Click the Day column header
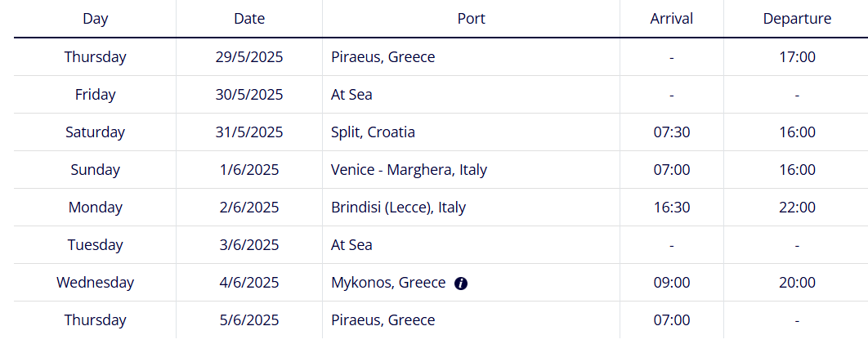This screenshot has width=868, height=344. (x=95, y=19)
